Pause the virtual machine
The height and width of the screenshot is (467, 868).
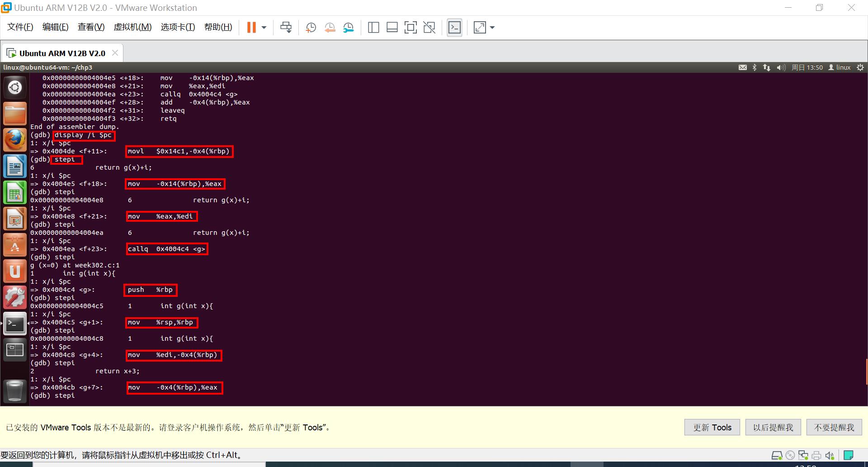[x=251, y=28]
